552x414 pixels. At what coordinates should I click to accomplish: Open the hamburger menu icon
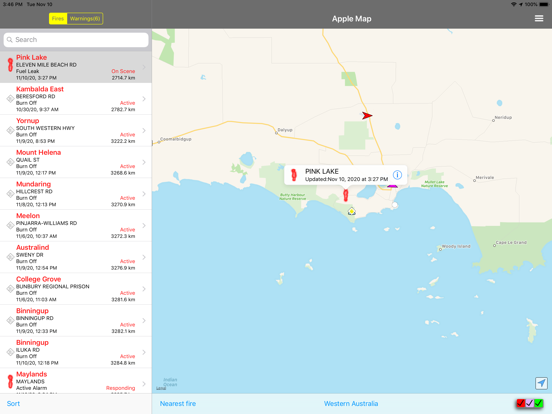tap(539, 18)
